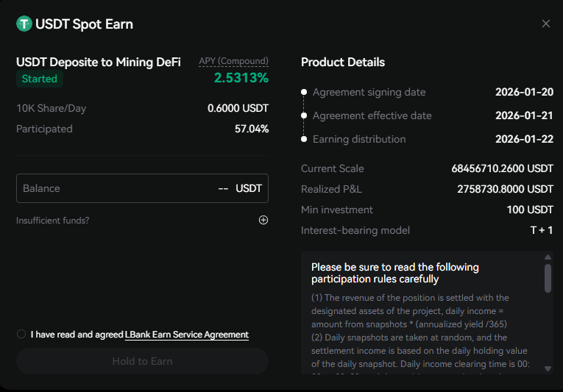
Task: Click the 2758730.8000 USDT realized P&L value
Action: [x=505, y=189]
